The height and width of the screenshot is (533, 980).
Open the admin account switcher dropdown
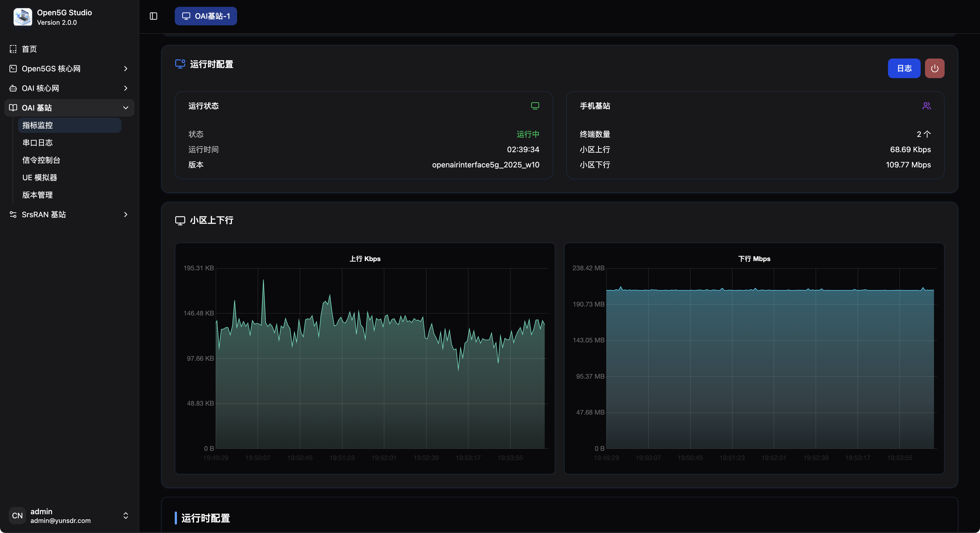125,516
